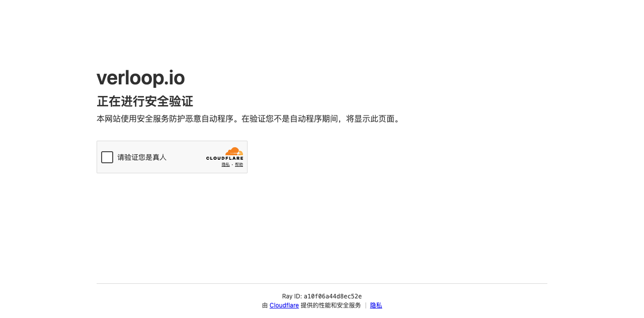Open the footer 隐私 privacy link
Viewport: 644px width, 318px height.
[376, 305]
